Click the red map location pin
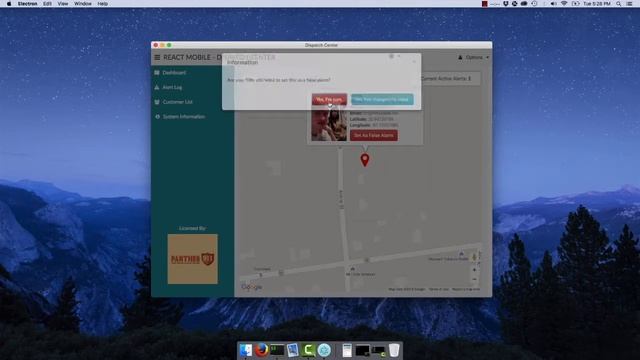Image resolution: width=640 pixels, height=360 pixels. click(x=365, y=160)
